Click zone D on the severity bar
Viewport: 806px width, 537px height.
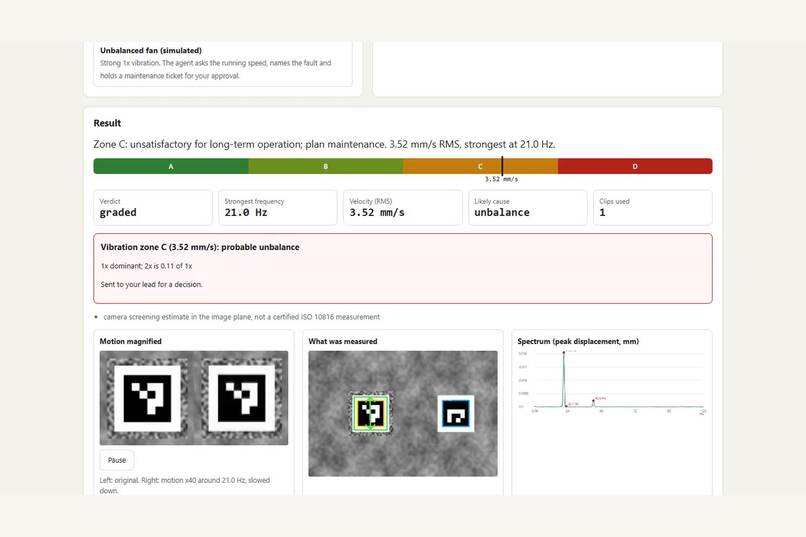(635, 166)
